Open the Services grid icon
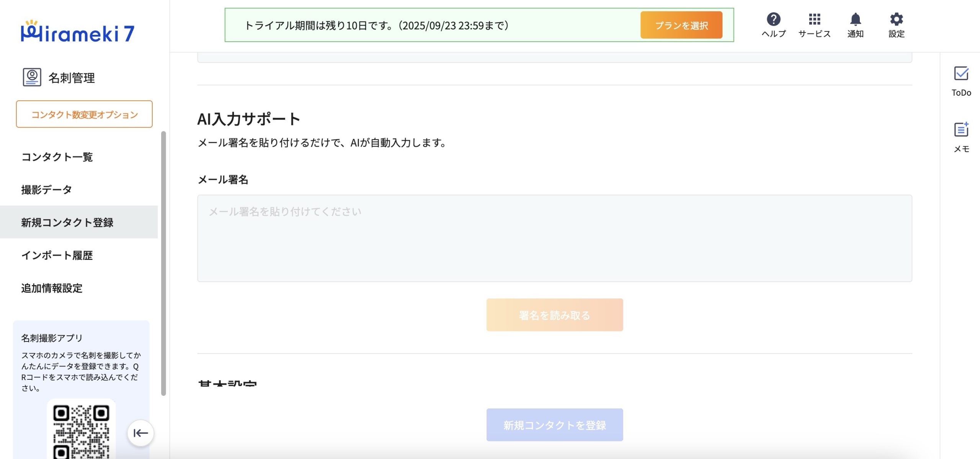Image resolution: width=980 pixels, height=459 pixels. tap(814, 19)
